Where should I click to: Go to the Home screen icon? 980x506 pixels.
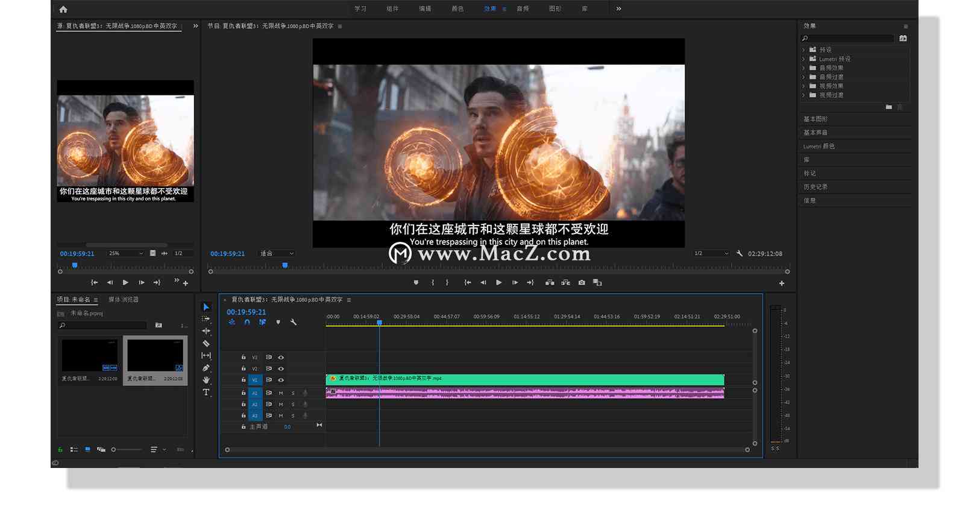coord(63,9)
